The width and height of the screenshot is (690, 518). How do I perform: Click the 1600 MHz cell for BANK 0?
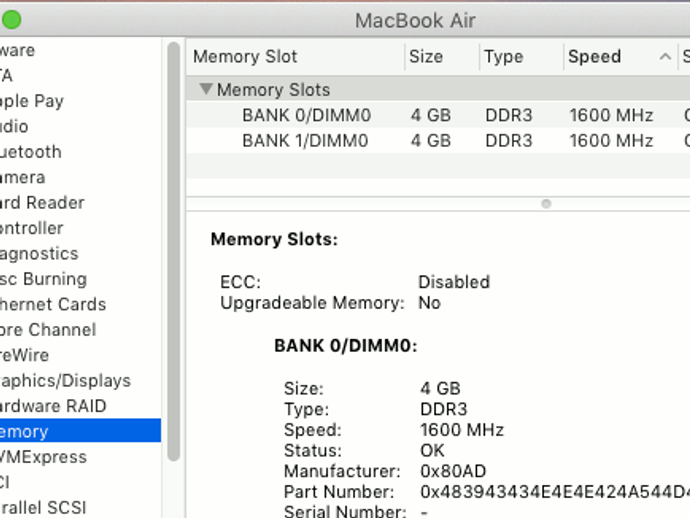[611, 115]
